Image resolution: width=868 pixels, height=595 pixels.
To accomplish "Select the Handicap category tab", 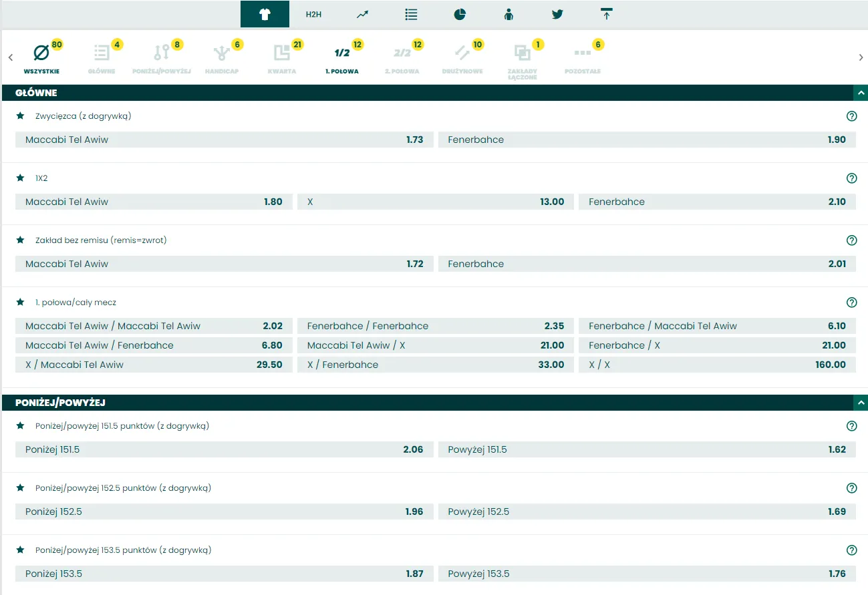I will click(x=222, y=57).
